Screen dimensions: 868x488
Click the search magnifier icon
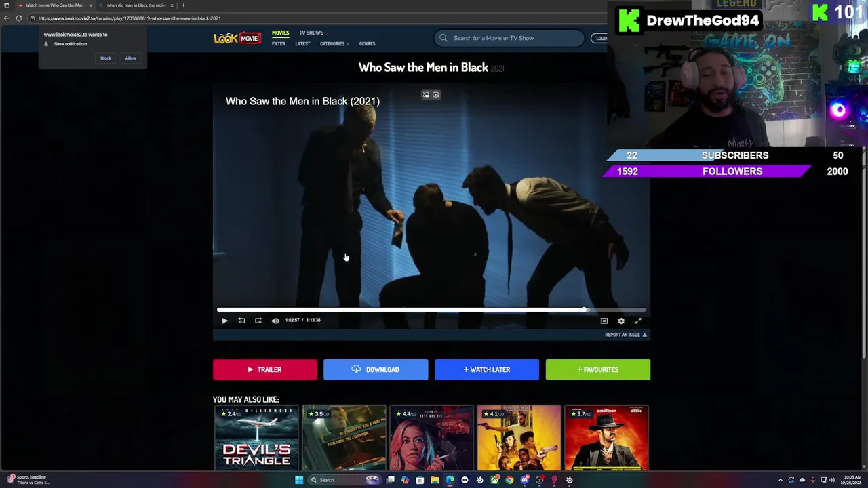pyautogui.click(x=443, y=38)
